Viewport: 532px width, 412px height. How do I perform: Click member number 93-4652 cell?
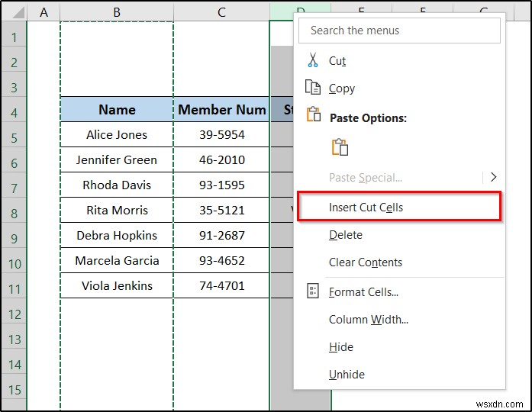click(x=221, y=260)
